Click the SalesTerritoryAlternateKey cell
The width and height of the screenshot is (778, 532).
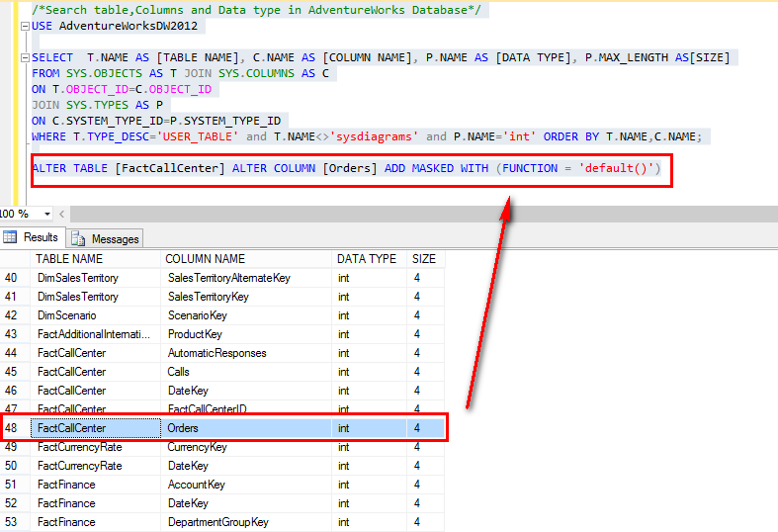(x=246, y=278)
